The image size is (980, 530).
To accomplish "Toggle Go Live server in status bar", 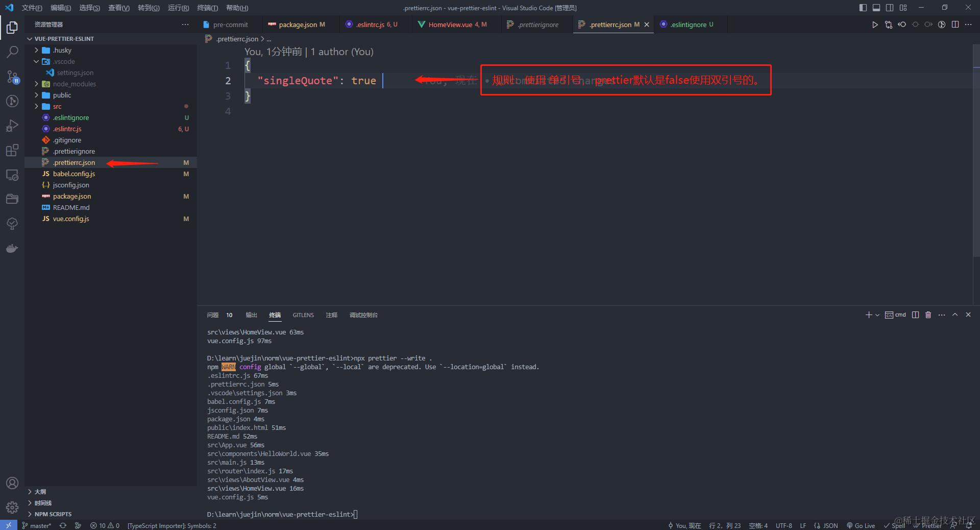I will pyautogui.click(x=861, y=525).
